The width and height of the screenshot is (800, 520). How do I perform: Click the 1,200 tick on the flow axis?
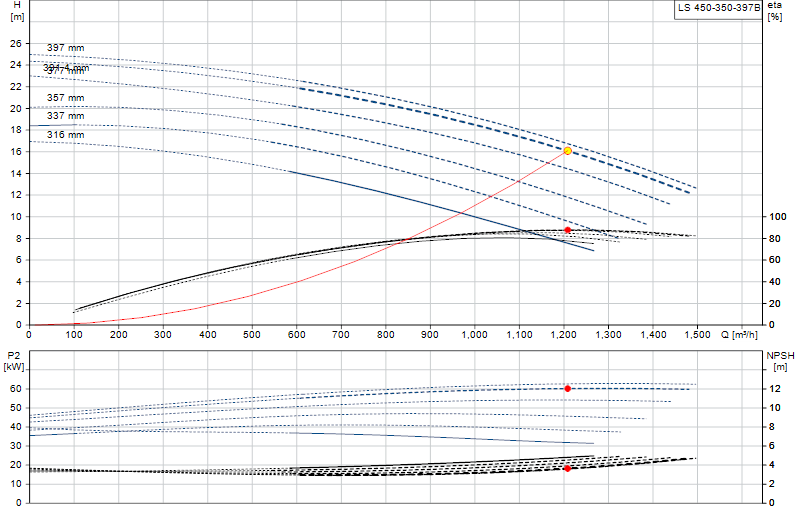(564, 335)
